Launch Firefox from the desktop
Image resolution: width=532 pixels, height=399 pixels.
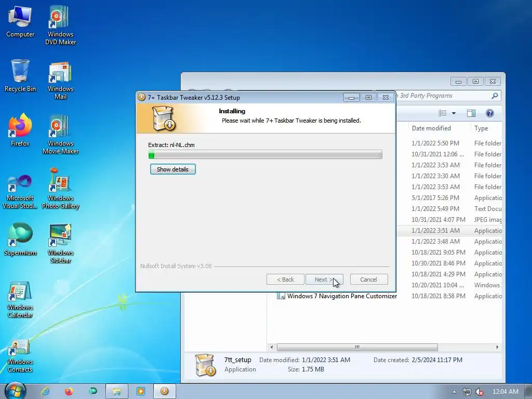[x=20, y=130]
